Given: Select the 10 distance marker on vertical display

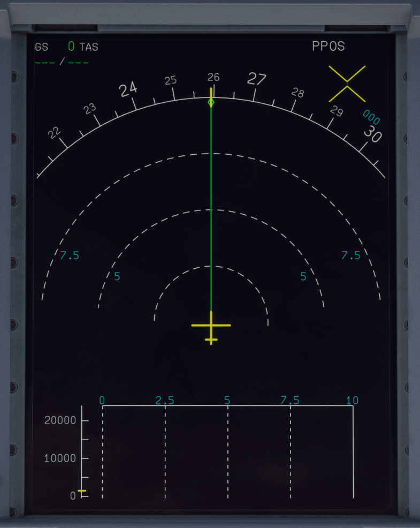Looking at the screenshot, I should coord(352,400).
